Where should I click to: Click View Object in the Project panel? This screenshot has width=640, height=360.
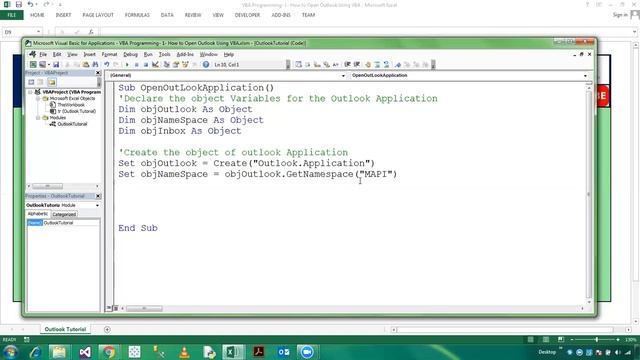click(40, 82)
